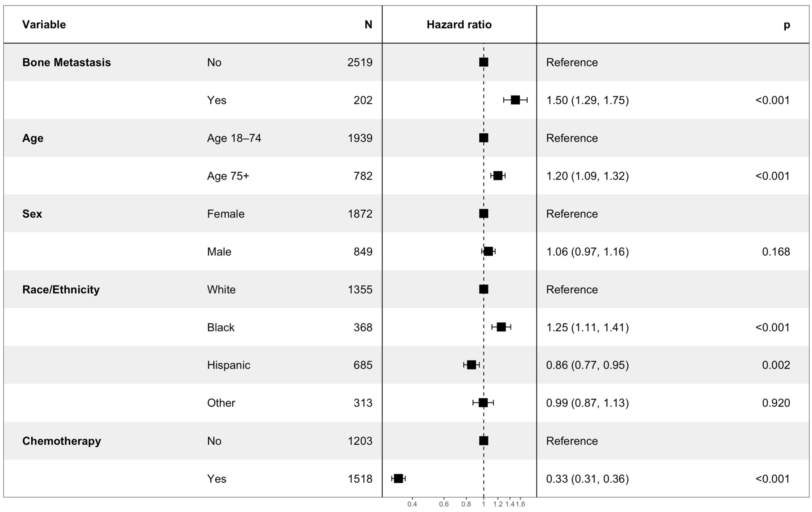
Task: Click the Hispanic hazard ratio marker
Action: [x=471, y=365]
